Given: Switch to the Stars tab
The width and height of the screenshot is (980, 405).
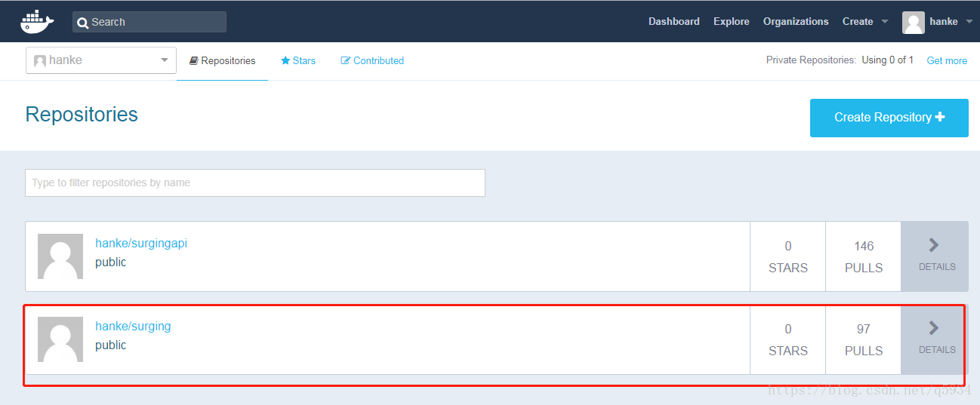Looking at the screenshot, I should click(298, 60).
